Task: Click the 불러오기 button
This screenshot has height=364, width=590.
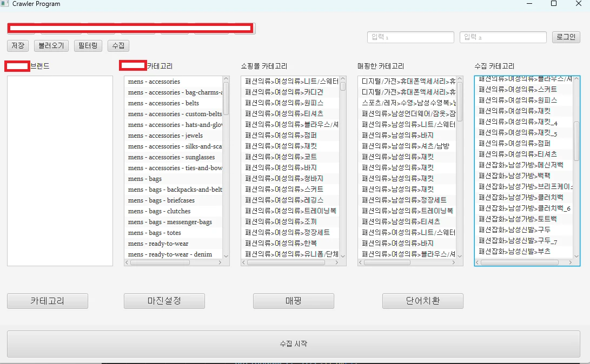Action: [x=51, y=46]
